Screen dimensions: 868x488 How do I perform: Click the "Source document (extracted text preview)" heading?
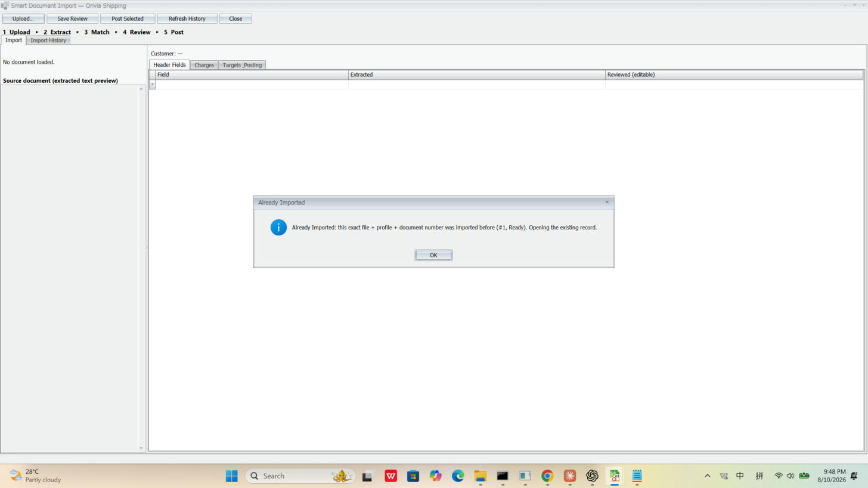pos(60,80)
